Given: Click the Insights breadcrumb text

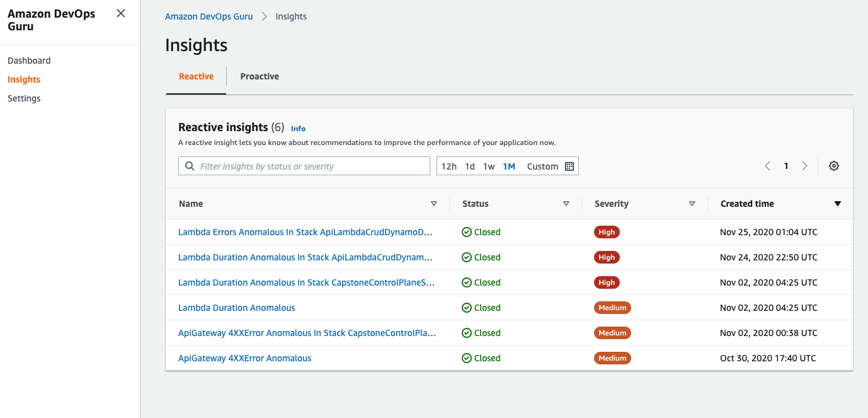Looking at the screenshot, I should tap(291, 16).
